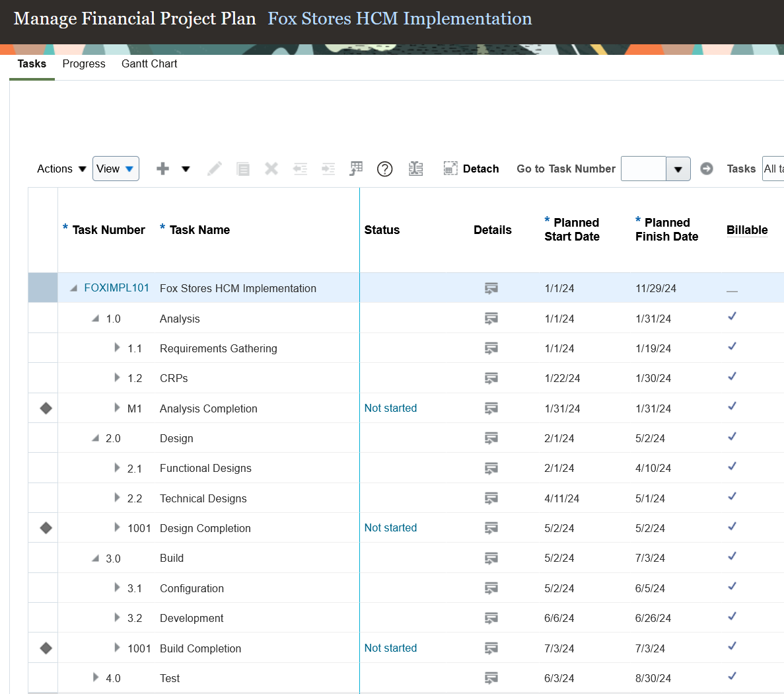Expand the 2.1 Functional Designs task
This screenshot has height=694, width=784.
tap(117, 467)
